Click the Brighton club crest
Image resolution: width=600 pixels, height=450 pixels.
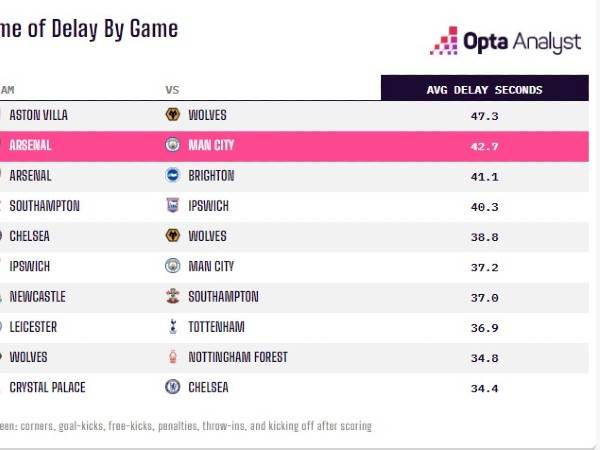174,176
